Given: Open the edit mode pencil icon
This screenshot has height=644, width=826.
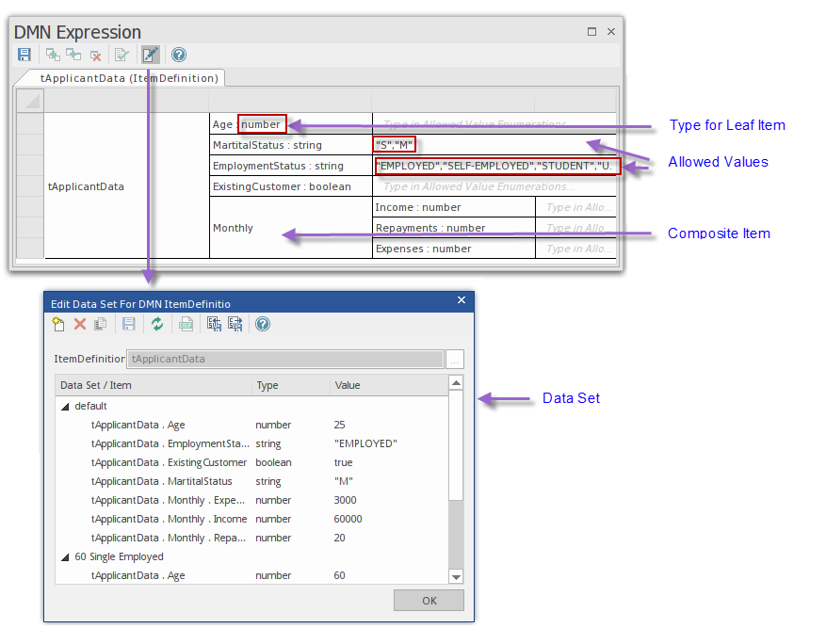Looking at the screenshot, I should (x=150, y=54).
